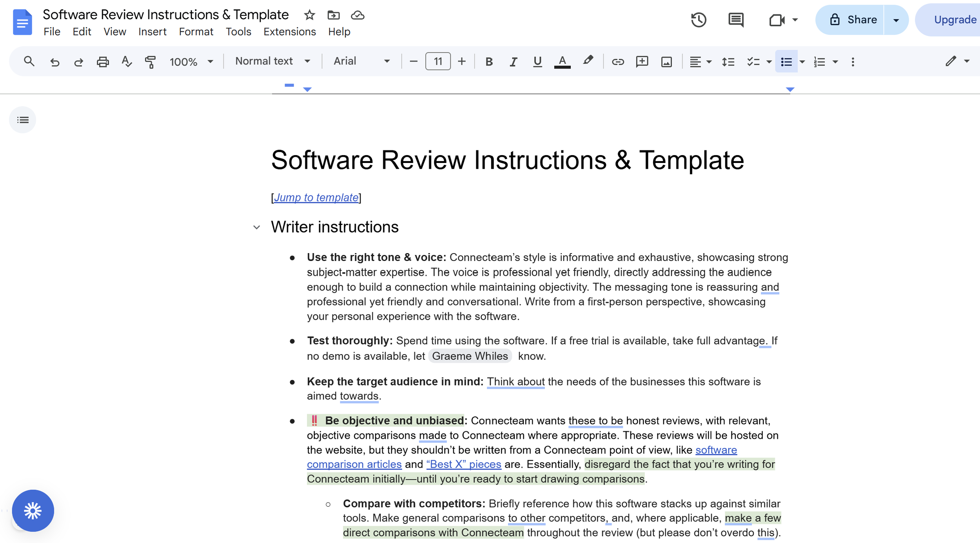The image size is (980, 543).
Task: Open version history clock icon
Action: 699,20
